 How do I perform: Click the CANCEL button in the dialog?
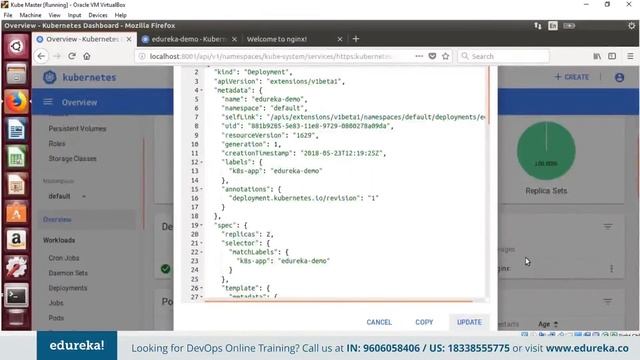click(379, 322)
